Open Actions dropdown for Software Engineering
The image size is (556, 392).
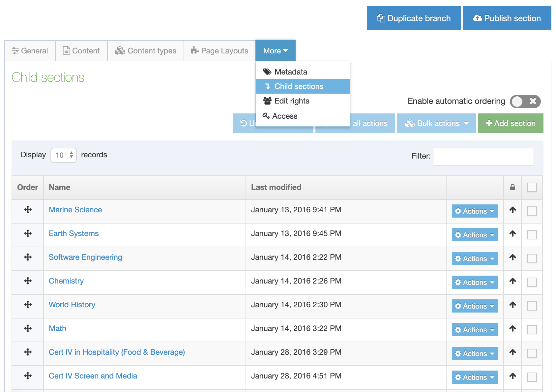(475, 259)
